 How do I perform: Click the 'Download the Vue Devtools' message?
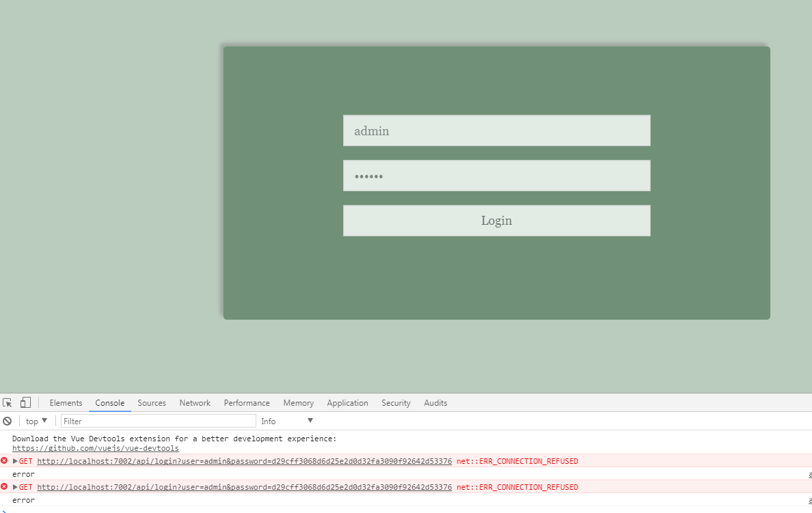click(x=174, y=439)
